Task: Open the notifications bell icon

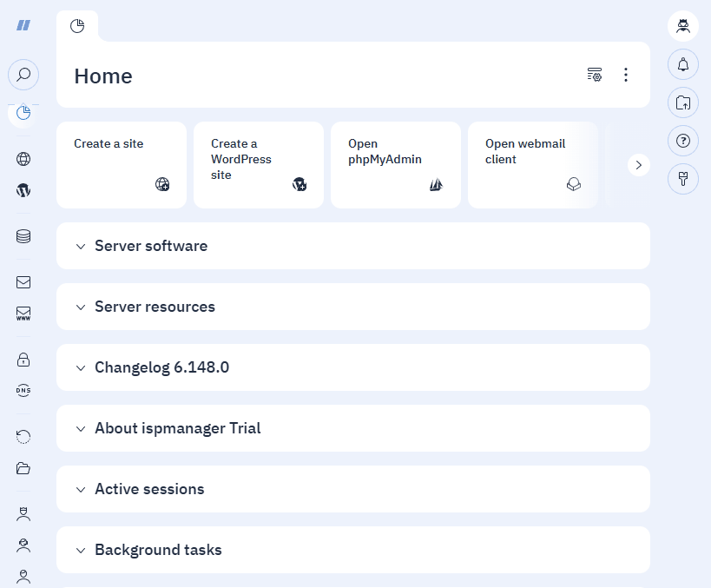Action: [683, 64]
